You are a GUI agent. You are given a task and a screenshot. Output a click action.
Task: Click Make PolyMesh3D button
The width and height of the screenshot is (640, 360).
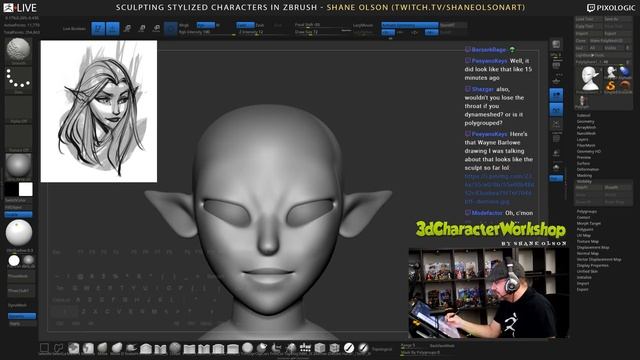tap(610, 41)
